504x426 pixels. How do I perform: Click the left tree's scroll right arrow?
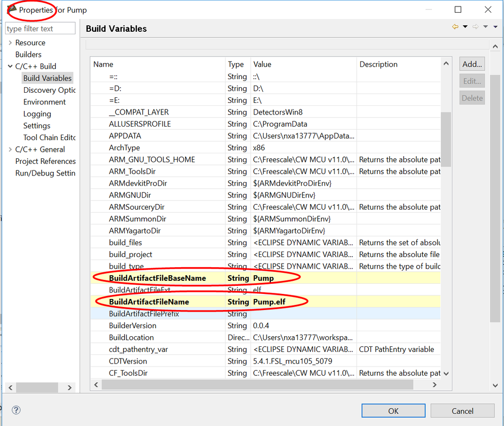70,388
